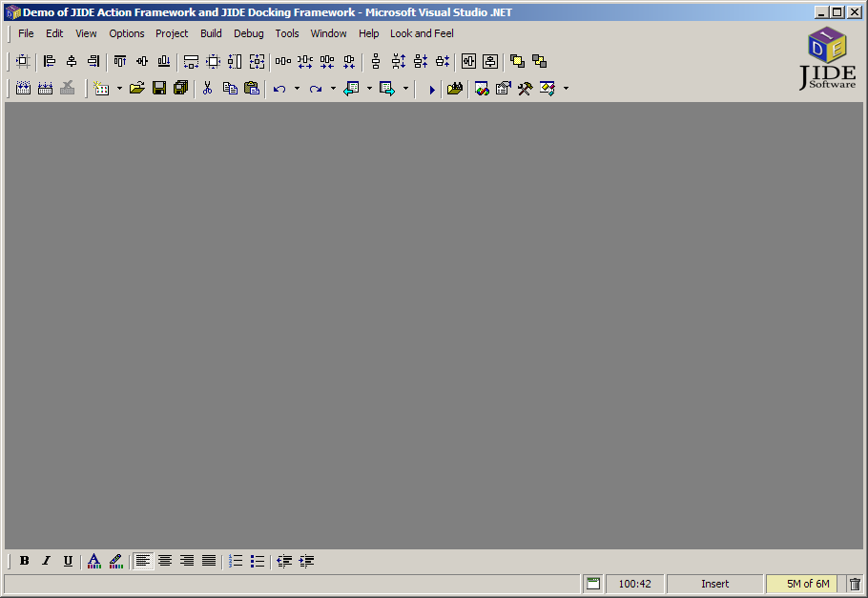Click the Align Middles icon

(x=142, y=61)
